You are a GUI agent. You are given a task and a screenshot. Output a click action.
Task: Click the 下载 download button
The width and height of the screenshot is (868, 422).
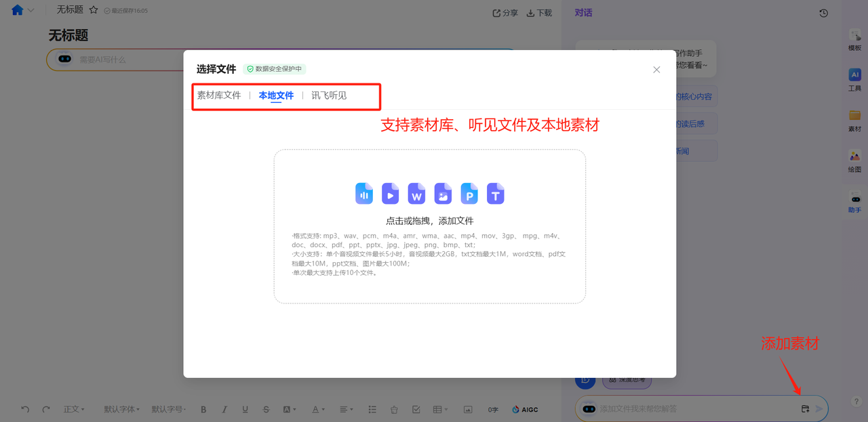click(x=539, y=13)
